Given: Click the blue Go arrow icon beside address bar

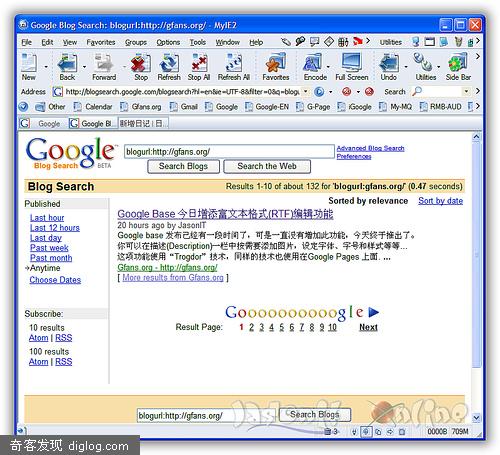Looking at the screenshot, I should pyautogui.click(x=319, y=91).
